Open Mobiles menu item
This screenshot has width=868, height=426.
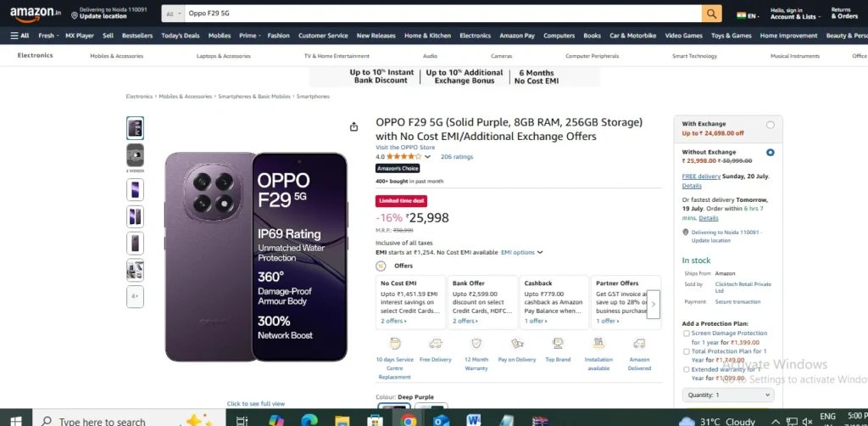(220, 36)
